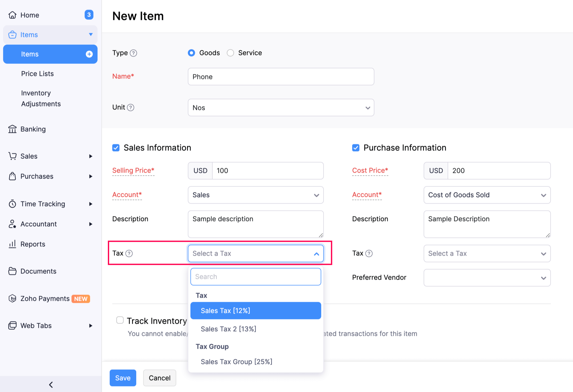
Task: Click the Save button
Action: [x=123, y=378]
